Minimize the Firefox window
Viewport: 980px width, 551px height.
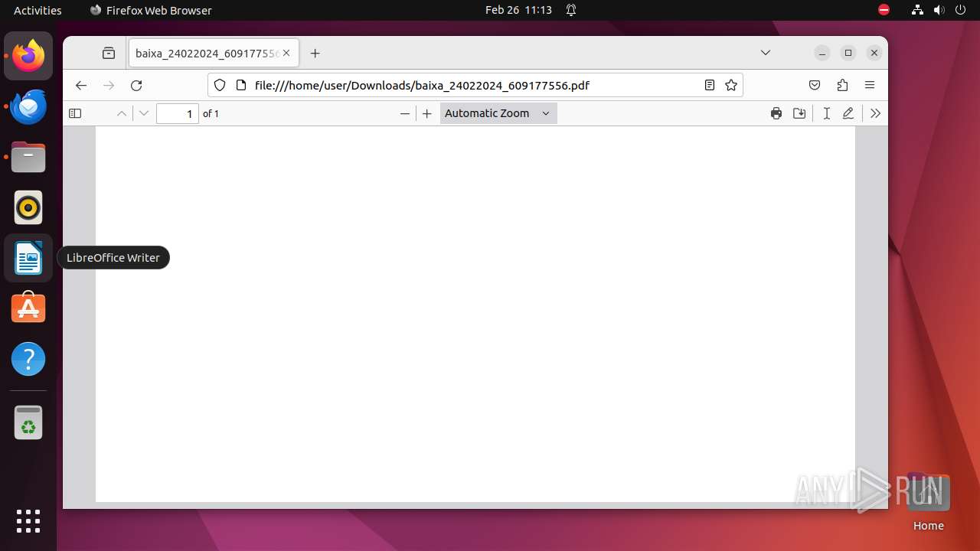coord(822,53)
